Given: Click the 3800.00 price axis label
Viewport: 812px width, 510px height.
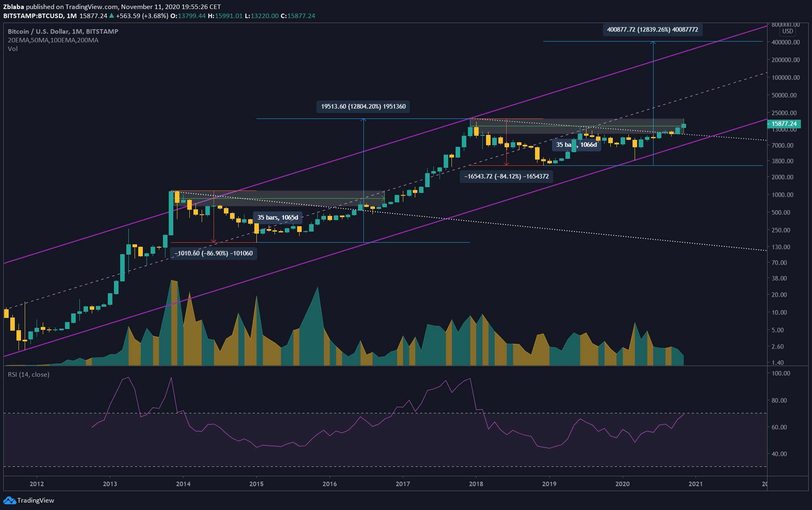Looking at the screenshot, I should [782, 161].
